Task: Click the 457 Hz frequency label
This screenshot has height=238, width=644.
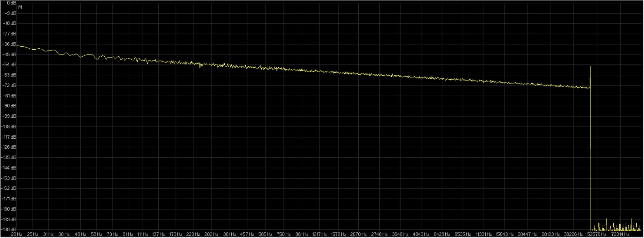Action: click(247, 235)
